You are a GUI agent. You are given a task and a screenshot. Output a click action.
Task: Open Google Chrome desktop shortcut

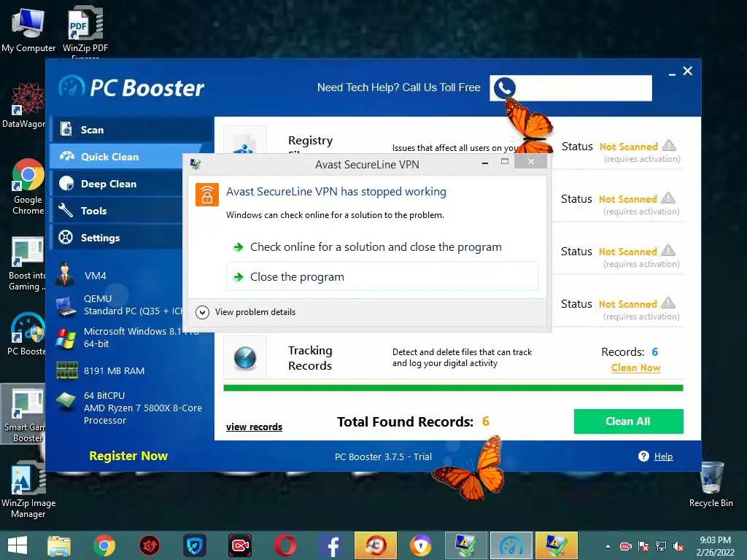tap(28, 187)
